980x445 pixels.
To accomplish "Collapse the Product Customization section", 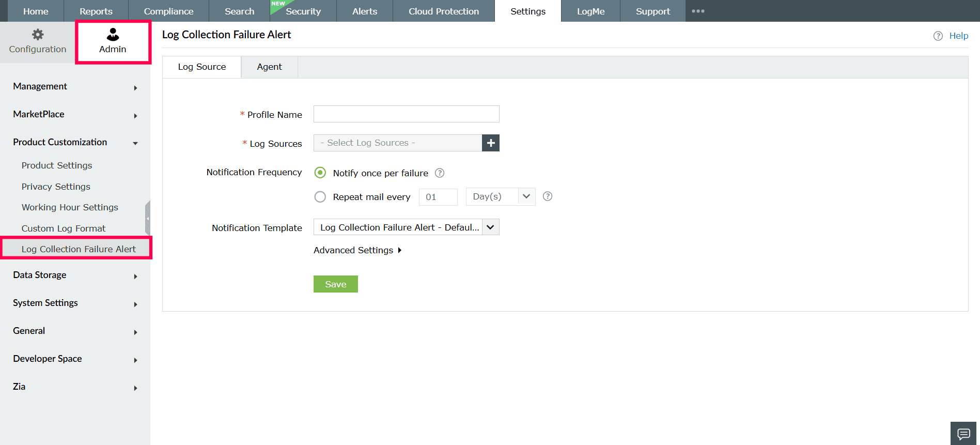I will pyautogui.click(x=75, y=142).
